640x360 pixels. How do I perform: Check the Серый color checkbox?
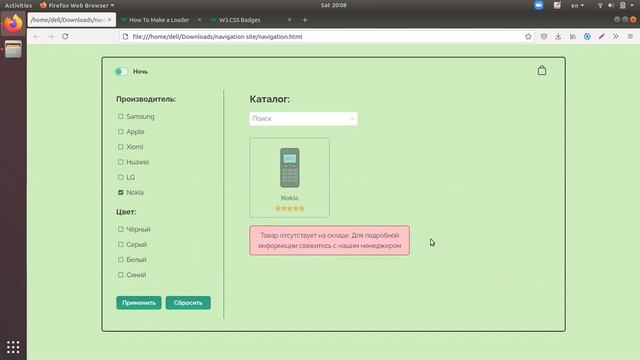[x=120, y=244]
